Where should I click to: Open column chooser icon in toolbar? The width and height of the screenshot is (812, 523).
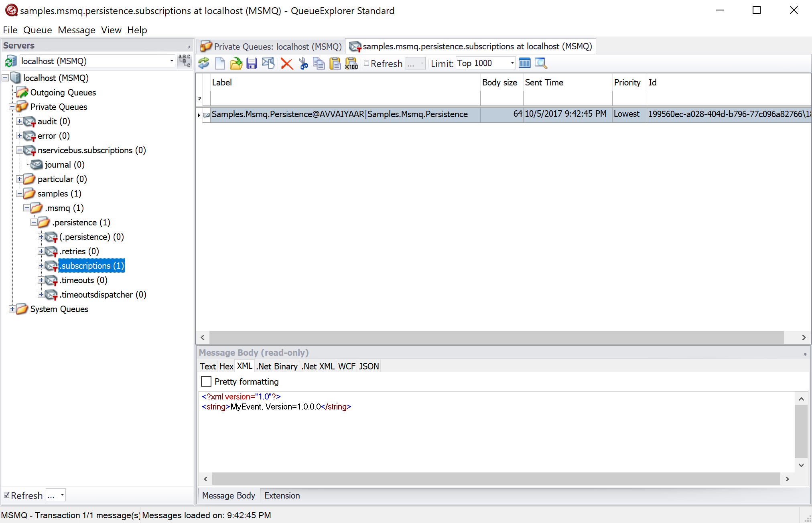[x=524, y=63]
